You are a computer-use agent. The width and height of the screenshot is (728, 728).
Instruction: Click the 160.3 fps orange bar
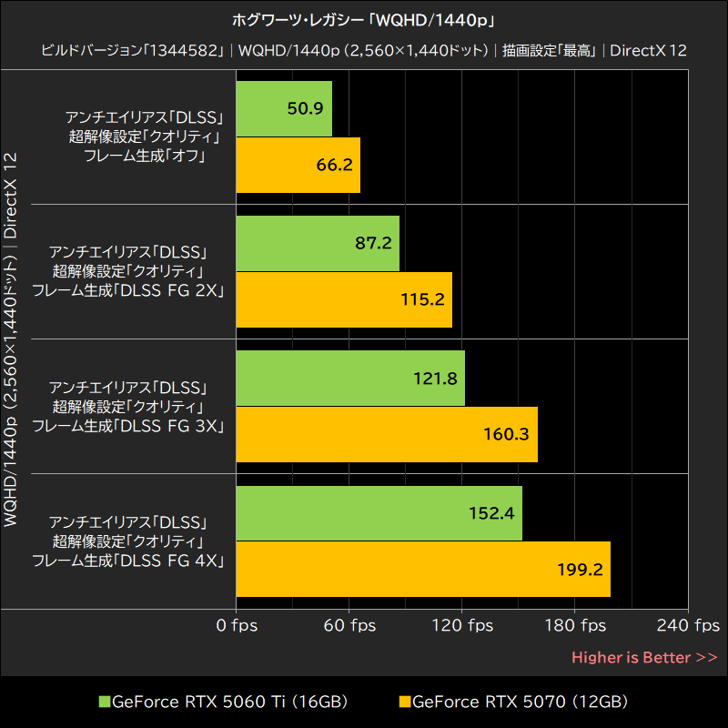click(387, 434)
